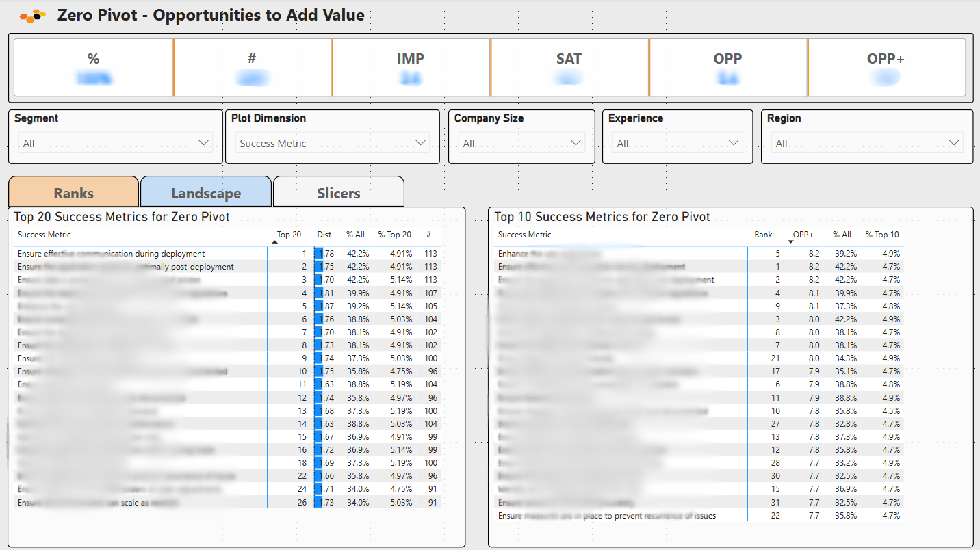Expand the Experience filter dropdown
The height and width of the screenshot is (550, 980).
click(x=678, y=143)
